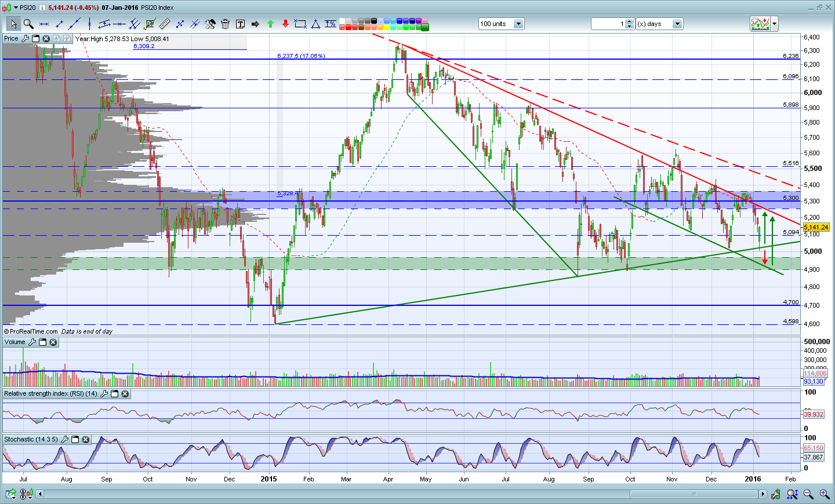The height and width of the screenshot is (504, 835).
Task: Open Stochastic indicator wrench settings
Action: [64, 440]
